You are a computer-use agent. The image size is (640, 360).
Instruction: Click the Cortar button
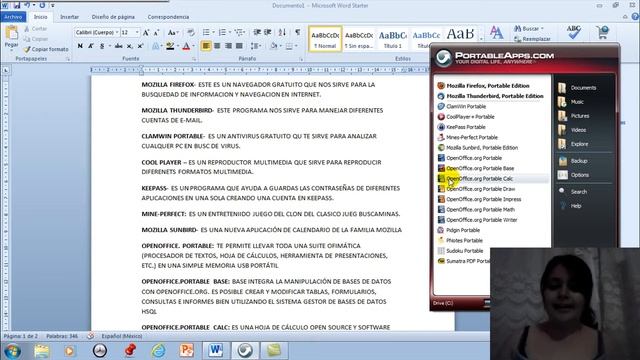click(x=35, y=29)
